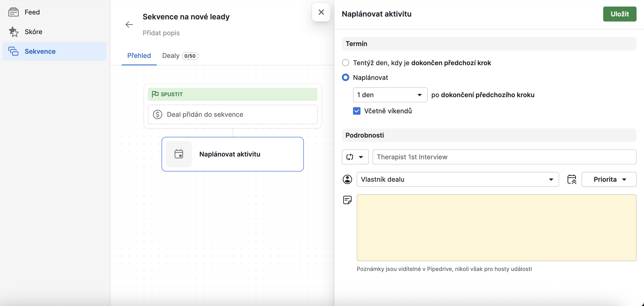The width and height of the screenshot is (644, 306).
Task: Go back with the left arrow
Action: pyautogui.click(x=129, y=25)
